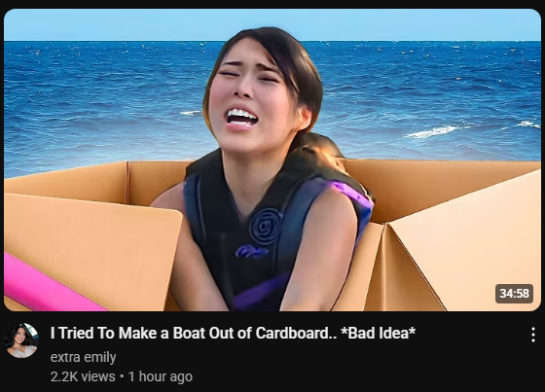Click the purple strap on the life vest shoulder

[351, 198]
